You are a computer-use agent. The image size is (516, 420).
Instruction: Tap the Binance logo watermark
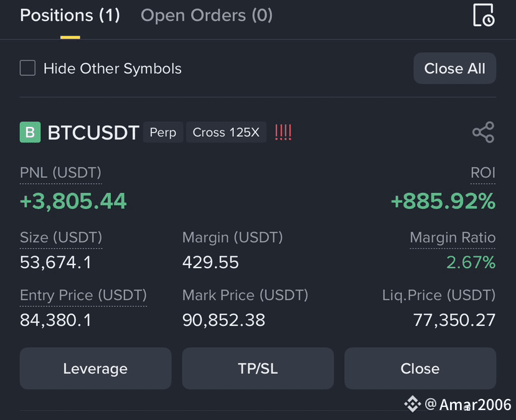pyautogui.click(x=412, y=404)
